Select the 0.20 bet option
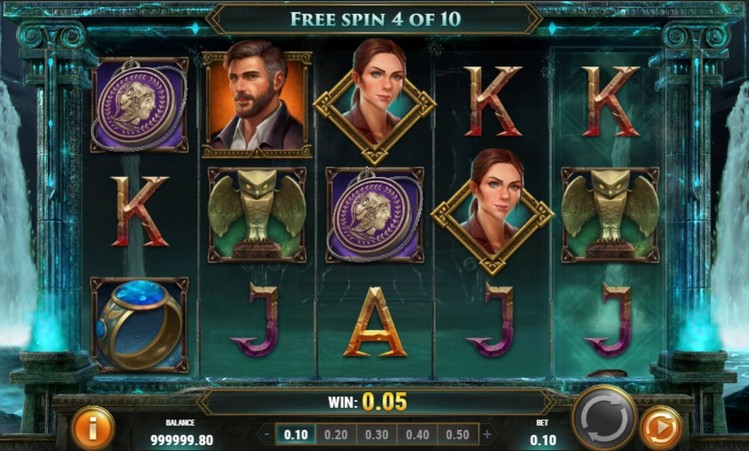 pyautogui.click(x=336, y=435)
